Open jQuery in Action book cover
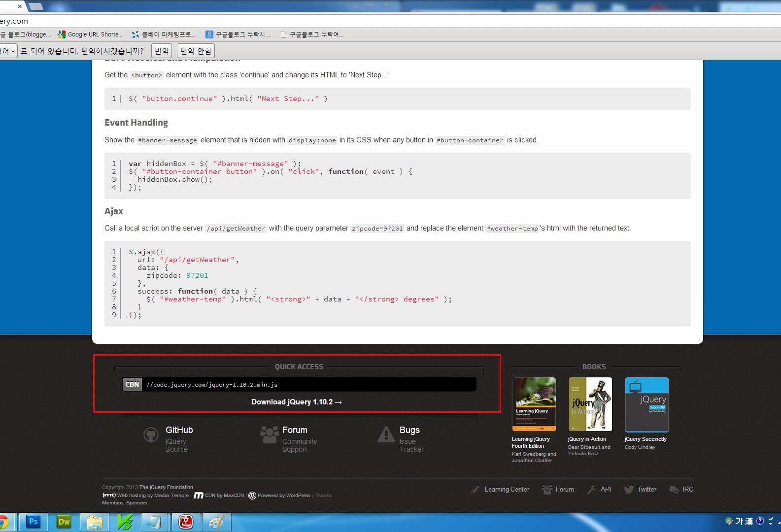The image size is (781, 532). pos(590,404)
